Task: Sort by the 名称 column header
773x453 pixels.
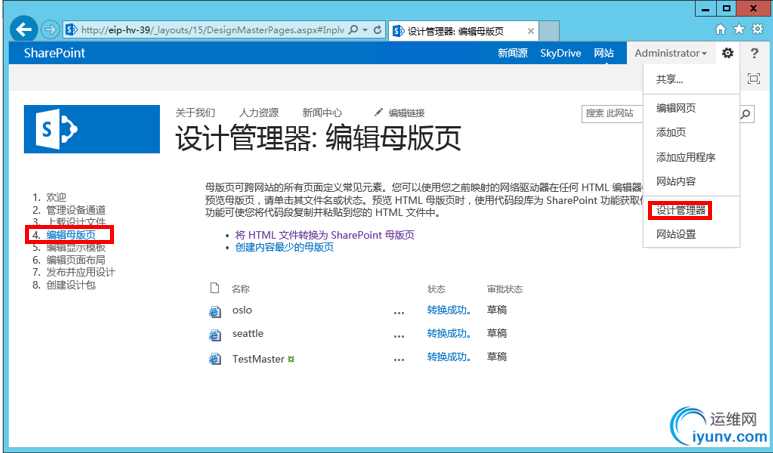Action: coord(241,289)
